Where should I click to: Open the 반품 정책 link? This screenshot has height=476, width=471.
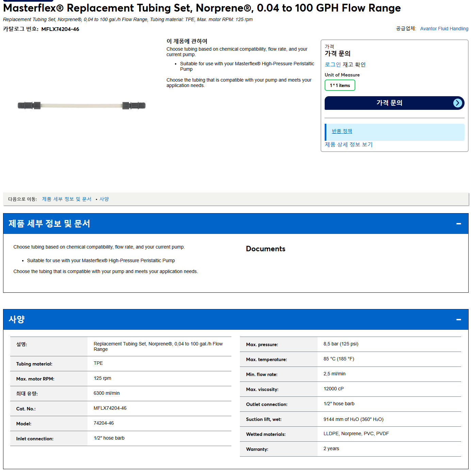tap(342, 131)
